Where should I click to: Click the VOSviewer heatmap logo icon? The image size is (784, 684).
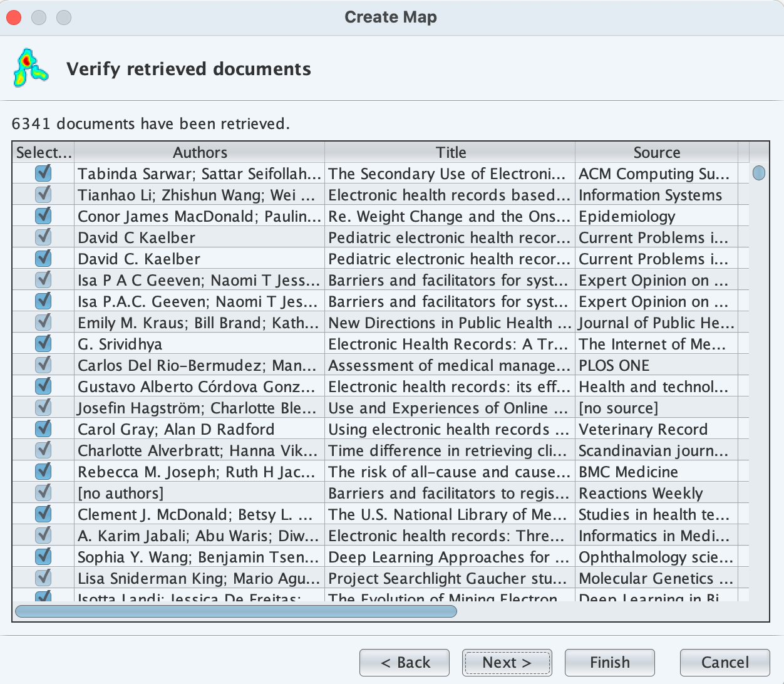(x=29, y=68)
